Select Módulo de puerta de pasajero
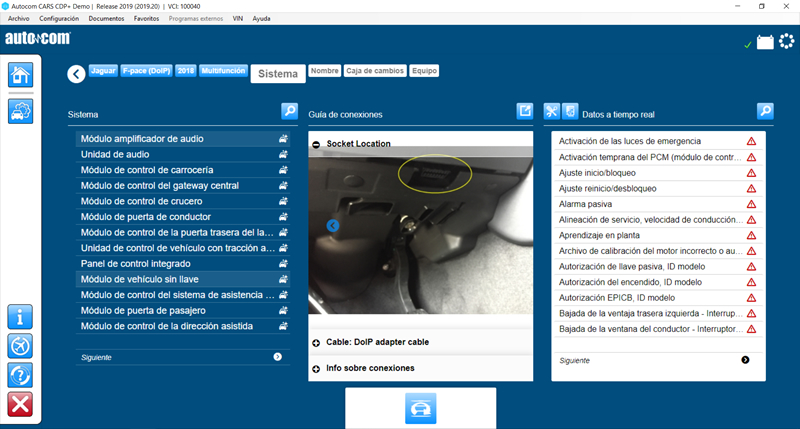Screen dimensions: 800x429 click(183, 311)
